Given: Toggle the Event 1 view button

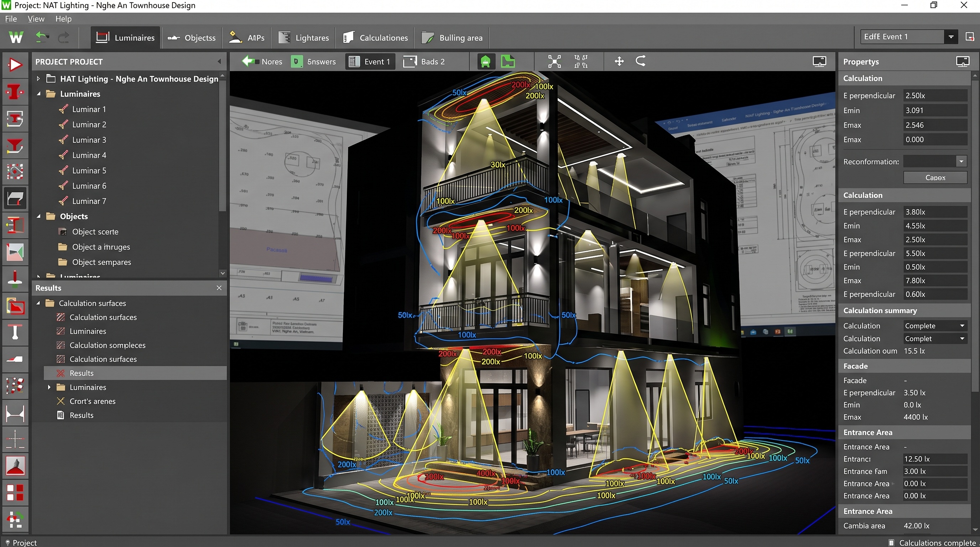Looking at the screenshot, I should click(370, 62).
